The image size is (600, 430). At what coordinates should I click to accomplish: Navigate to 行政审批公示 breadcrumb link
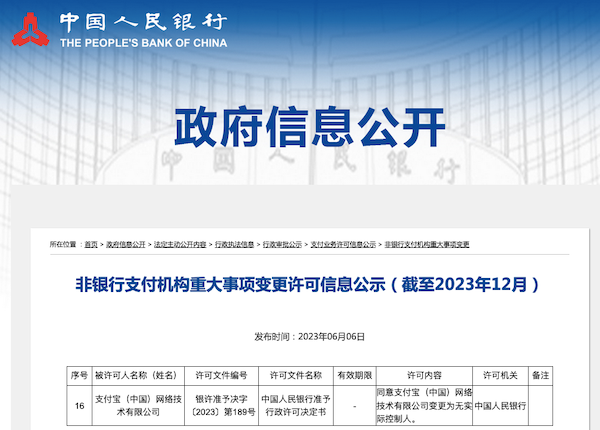[x=282, y=244]
